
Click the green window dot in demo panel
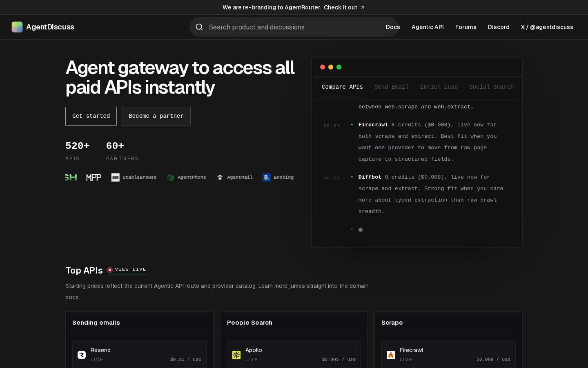(x=339, y=67)
